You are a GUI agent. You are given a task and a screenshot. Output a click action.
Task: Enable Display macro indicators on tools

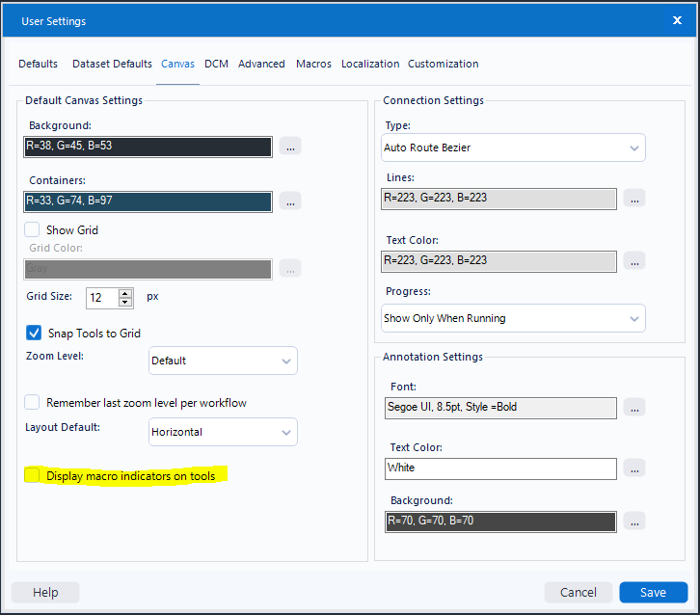[x=33, y=476]
